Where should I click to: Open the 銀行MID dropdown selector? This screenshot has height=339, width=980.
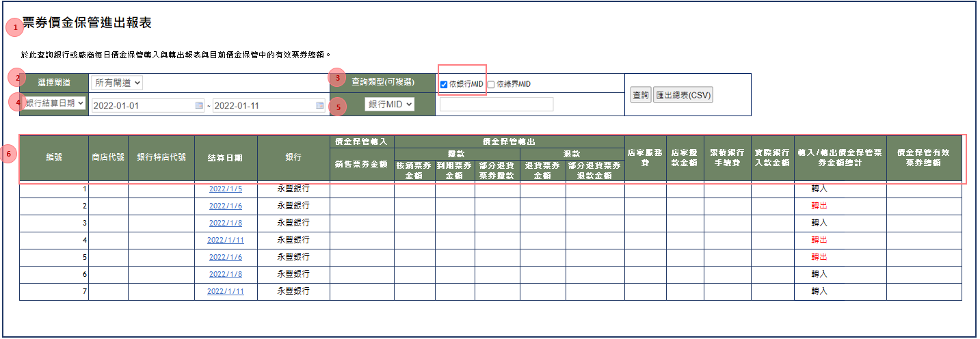point(390,104)
